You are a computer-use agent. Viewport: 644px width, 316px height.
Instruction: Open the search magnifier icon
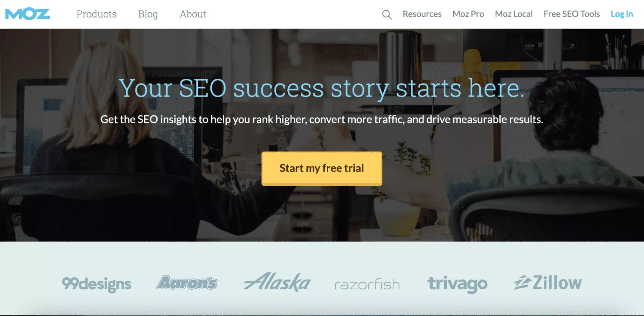click(x=387, y=14)
